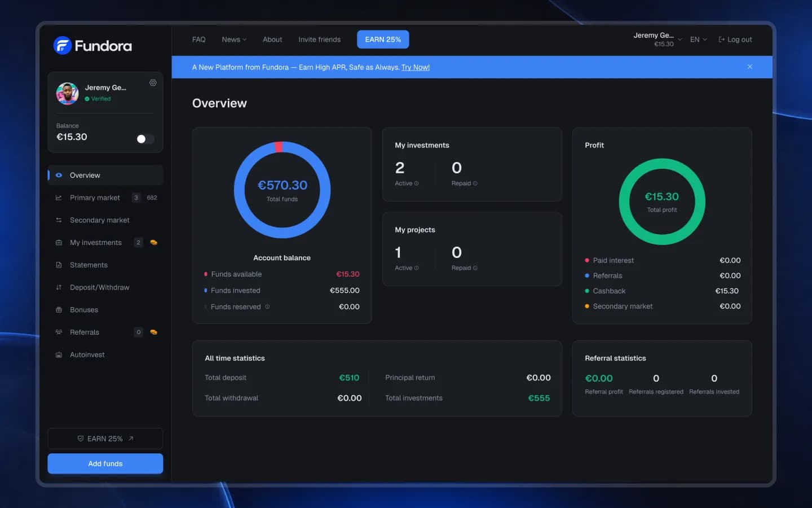Open profile settings gear icon
Viewport: 812px width, 508px height.
(153, 83)
